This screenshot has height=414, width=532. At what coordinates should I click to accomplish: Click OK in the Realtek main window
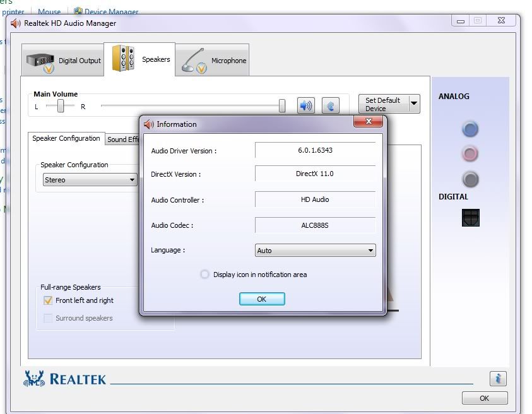pyautogui.click(x=485, y=398)
